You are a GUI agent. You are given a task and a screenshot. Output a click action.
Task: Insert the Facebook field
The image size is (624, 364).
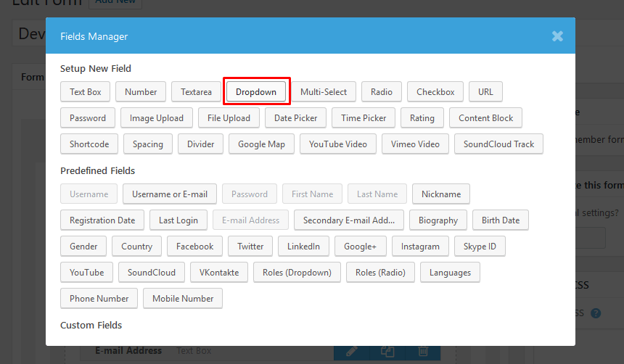[195, 247]
